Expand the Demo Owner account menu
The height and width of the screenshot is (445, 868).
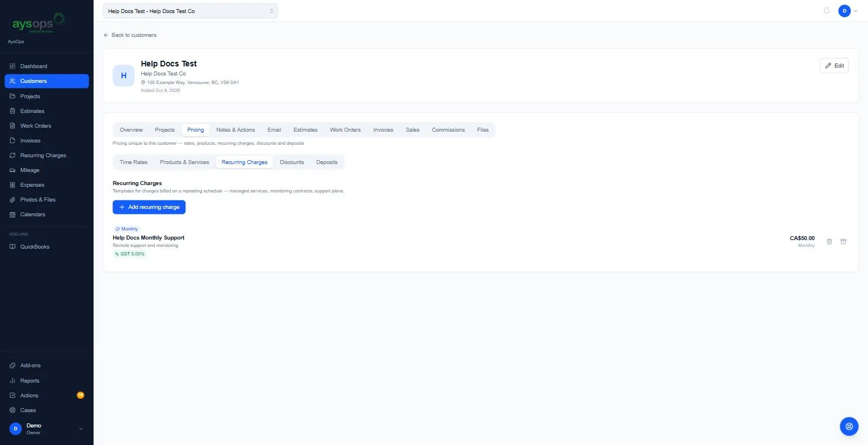coord(47,429)
